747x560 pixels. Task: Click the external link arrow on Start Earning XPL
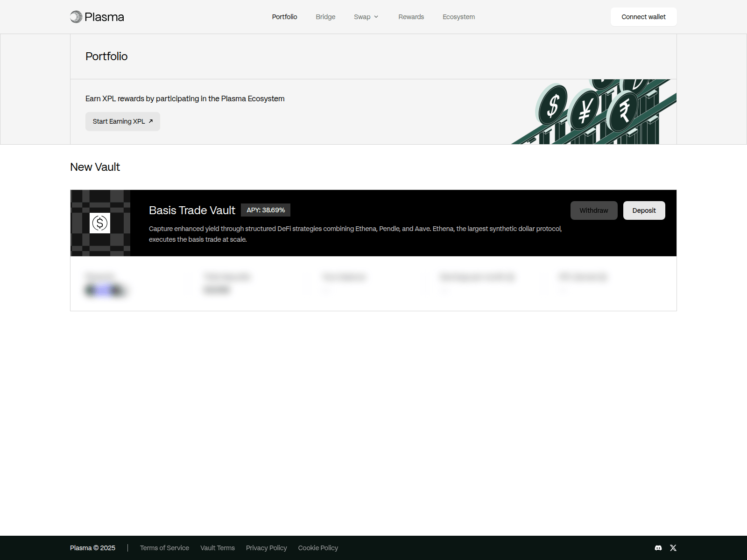point(151,121)
